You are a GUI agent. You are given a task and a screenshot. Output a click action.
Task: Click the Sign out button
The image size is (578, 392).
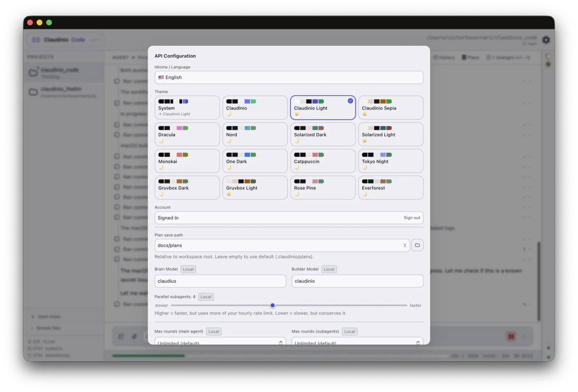click(x=412, y=218)
